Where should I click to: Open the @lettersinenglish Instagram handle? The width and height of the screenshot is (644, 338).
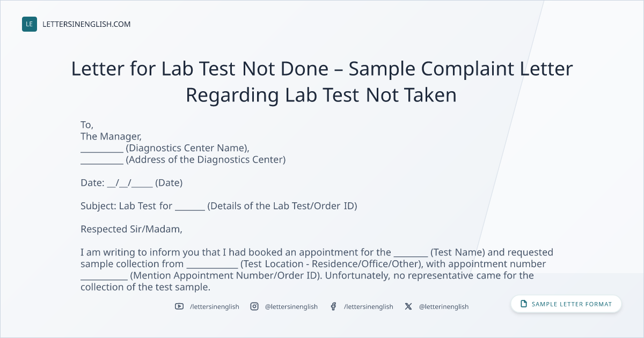tap(291, 306)
